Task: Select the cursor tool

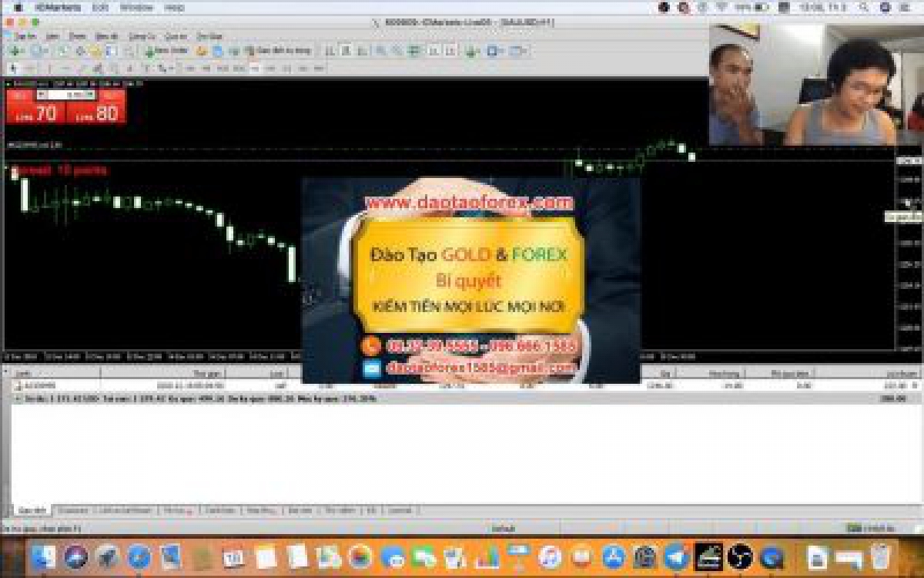Action: pyautogui.click(x=13, y=68)
